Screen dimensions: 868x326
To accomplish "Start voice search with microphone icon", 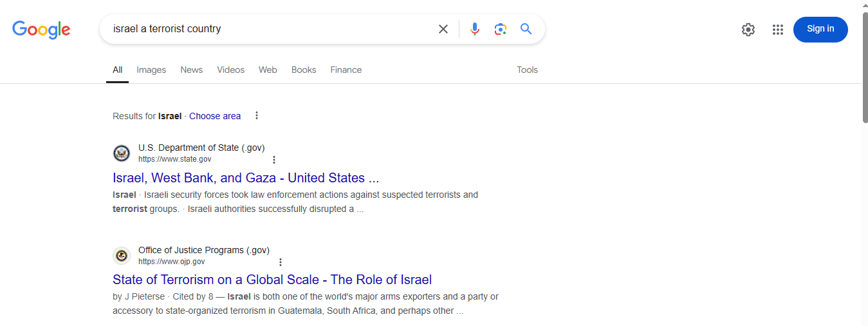I will click(475, 29).
